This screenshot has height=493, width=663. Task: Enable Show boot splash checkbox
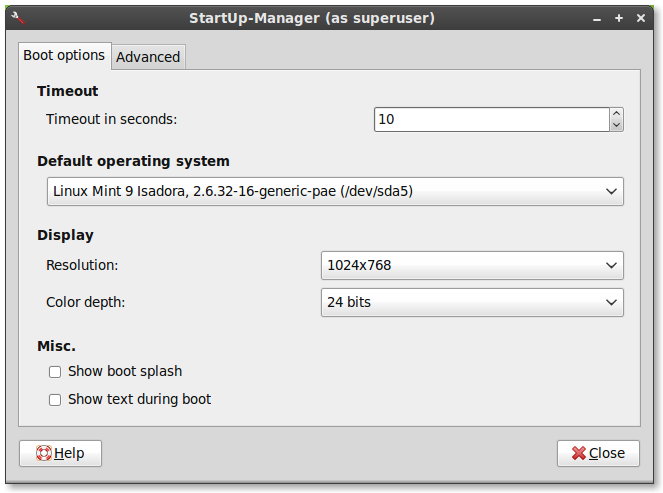[x=55, y=372]
